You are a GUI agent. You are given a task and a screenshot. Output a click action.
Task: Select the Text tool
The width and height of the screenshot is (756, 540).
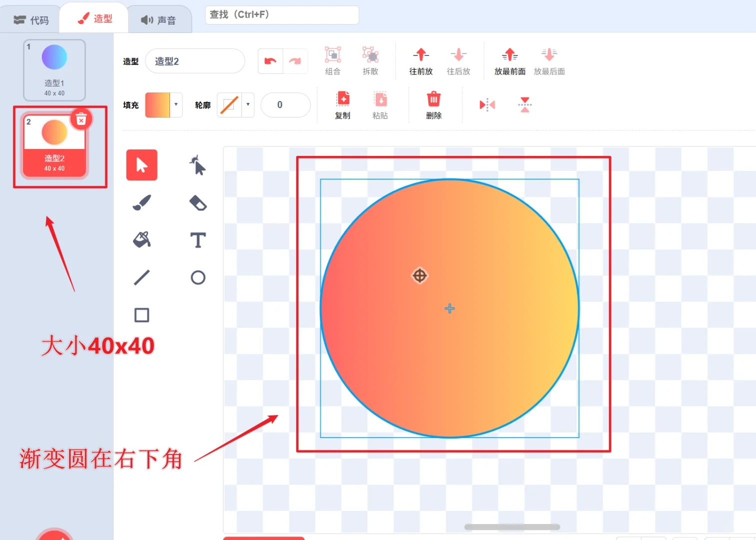tap(197, 240)
